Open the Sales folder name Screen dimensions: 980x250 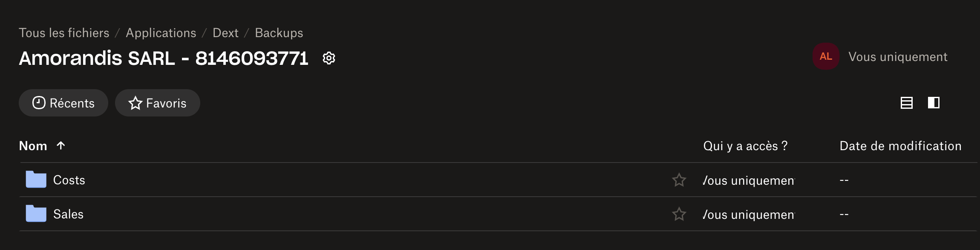click(68, 214)
